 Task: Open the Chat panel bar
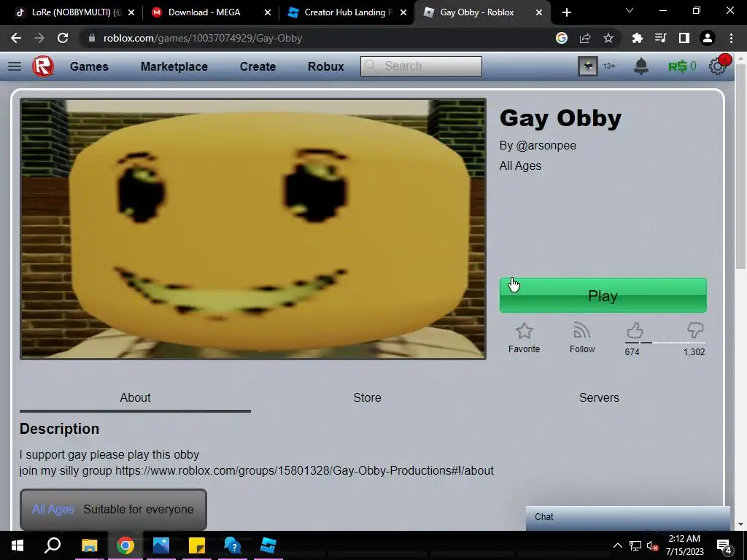point(628,517)
